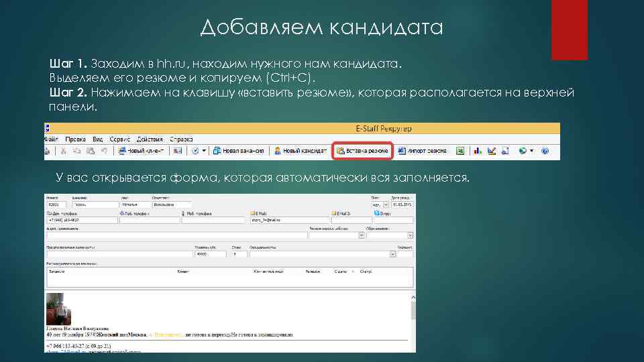This screenshot has height=362, width=644.
Task: Click the experience (Стаж) field
Action: click(x=239, y=254)
